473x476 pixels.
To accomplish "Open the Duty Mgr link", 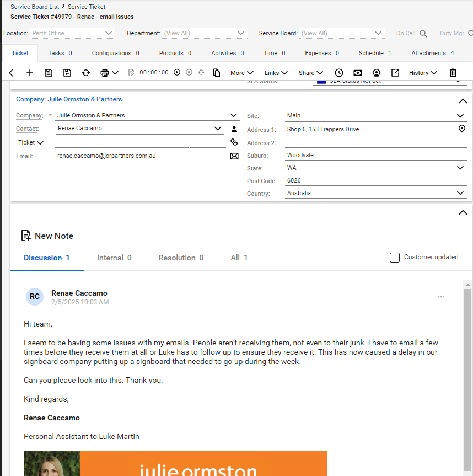I will coord(452,34).
